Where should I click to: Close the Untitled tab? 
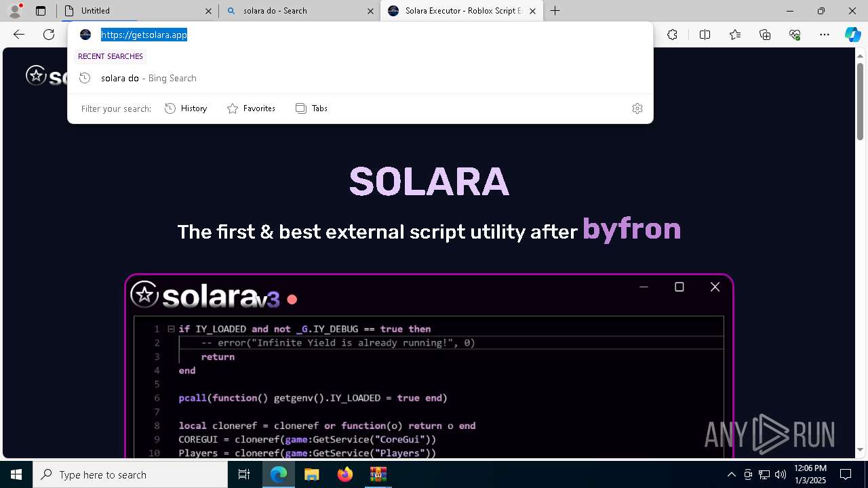[x=209, y=11]
